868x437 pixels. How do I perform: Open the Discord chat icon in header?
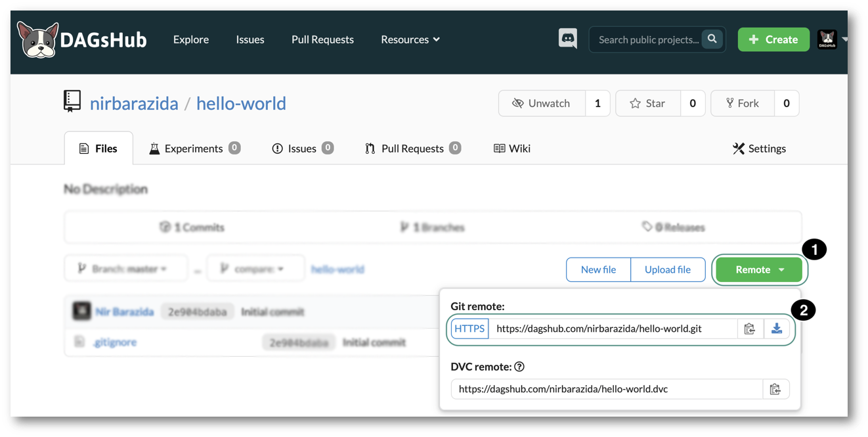567,39
